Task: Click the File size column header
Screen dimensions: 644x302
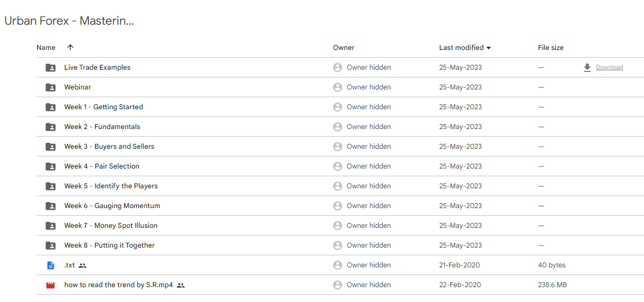Action: 551,48
